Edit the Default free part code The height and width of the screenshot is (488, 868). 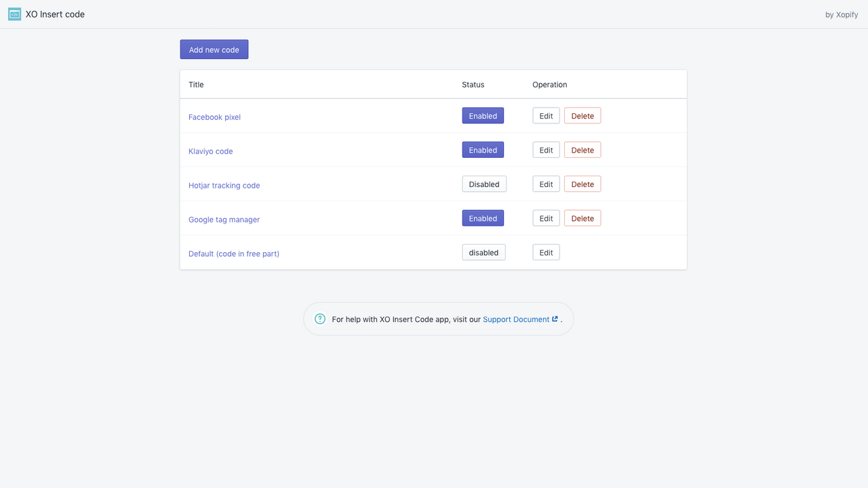click(546, 253)
